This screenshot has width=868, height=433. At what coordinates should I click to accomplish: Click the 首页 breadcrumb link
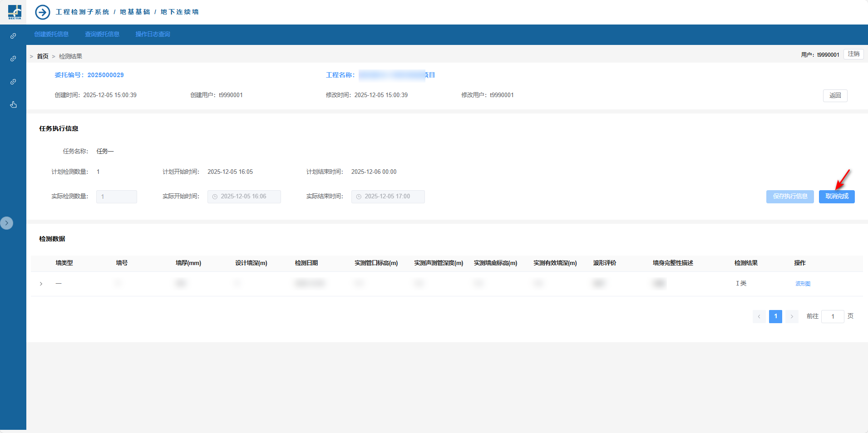coord(43,56)
